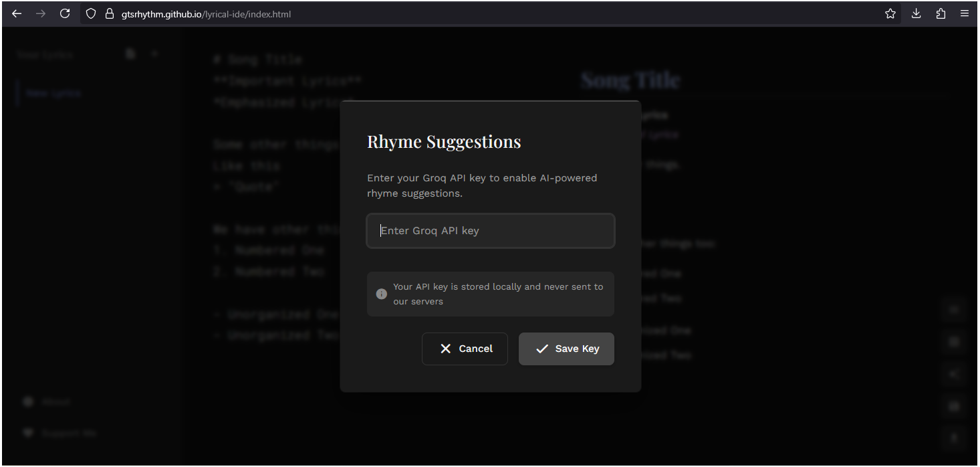This screenshot has width=980, height=467.
Task: Click the Enter Groq API key field
Action: pos(491,231)
